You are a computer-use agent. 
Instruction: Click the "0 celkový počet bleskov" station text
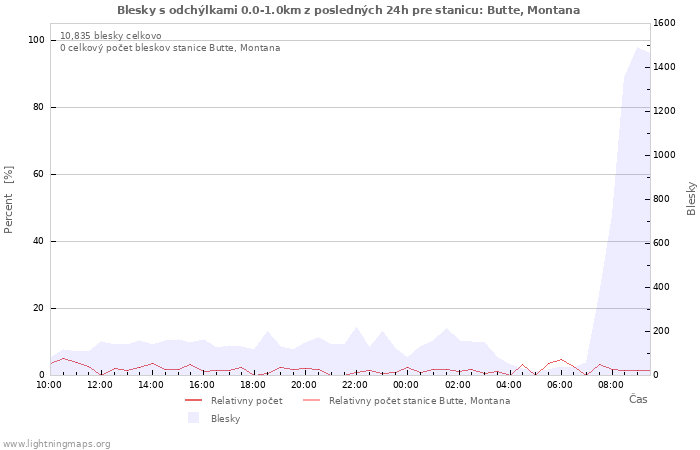(170, 48)
